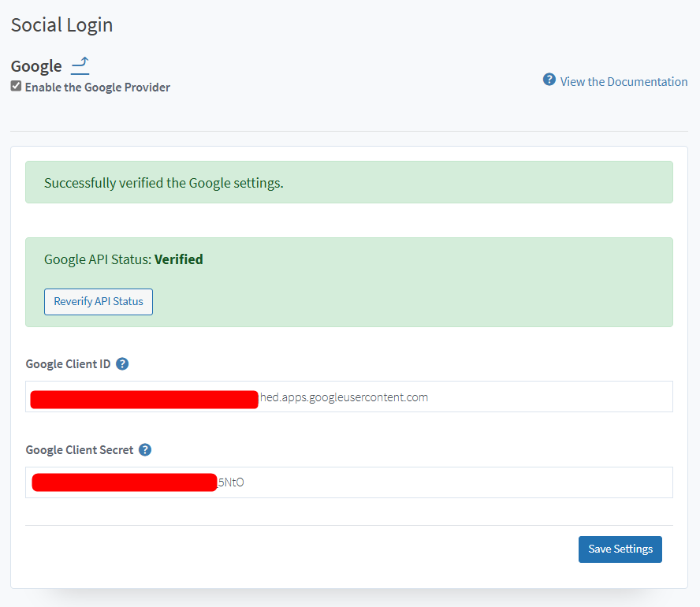Click the share arrow icon beside Google
The image size is (700, 607).
coord(80,65)
